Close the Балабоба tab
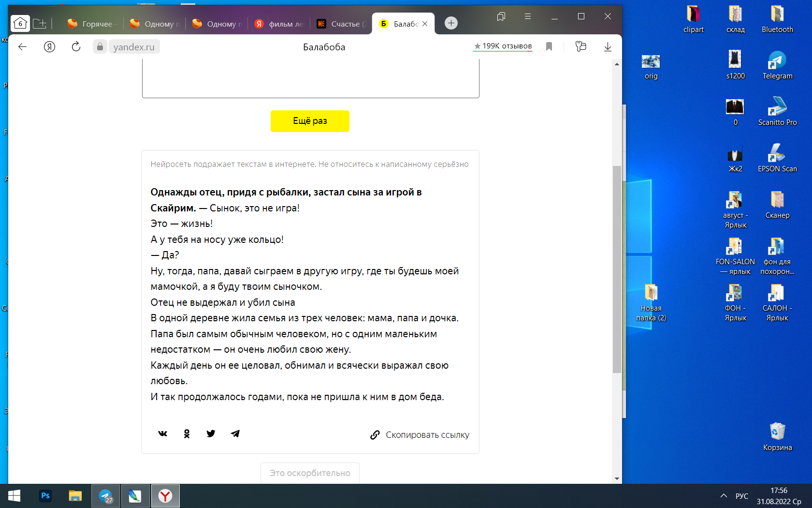This screenshot has height=508, width=812. point(425,24)
